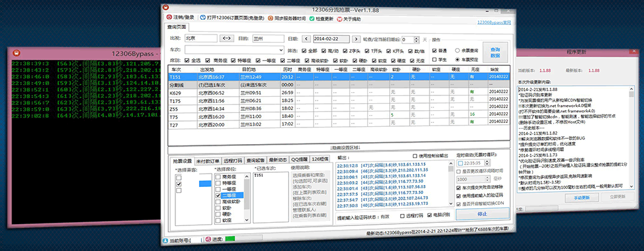Click the 停止 button
The width and height of the screenshot is (644, 251).
pyautogui.click(x=483, y=214)
